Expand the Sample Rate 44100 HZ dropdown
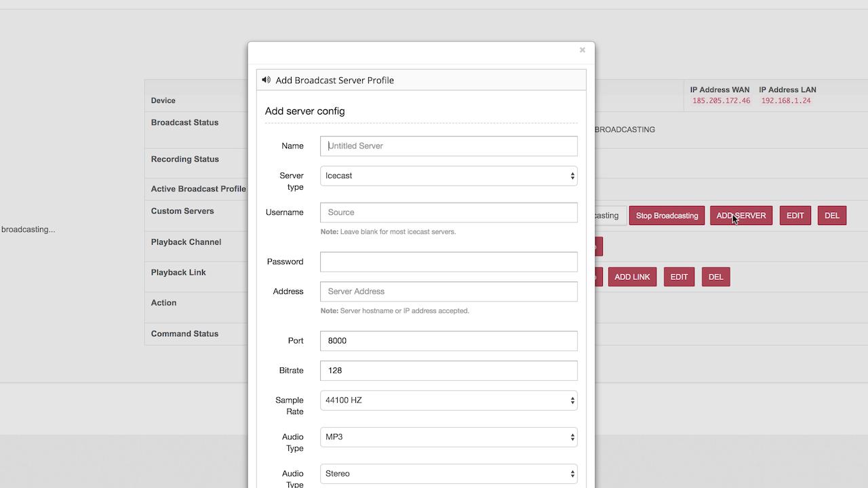868x488 pixels. coord(449,400)
